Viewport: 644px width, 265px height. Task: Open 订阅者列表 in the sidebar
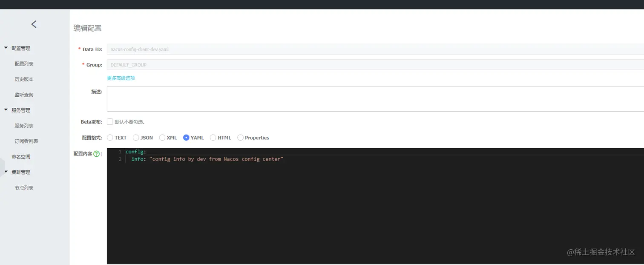(x=26, y=141)
